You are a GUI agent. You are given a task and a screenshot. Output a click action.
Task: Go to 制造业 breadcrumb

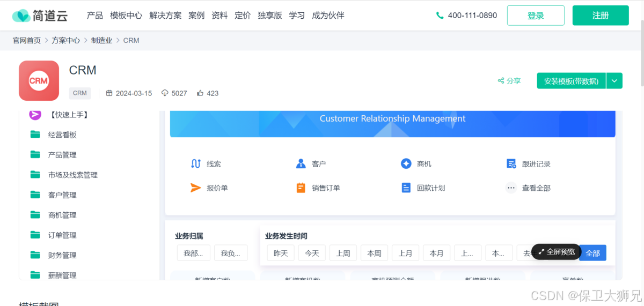pyautogui.click(x=101, y=40)
